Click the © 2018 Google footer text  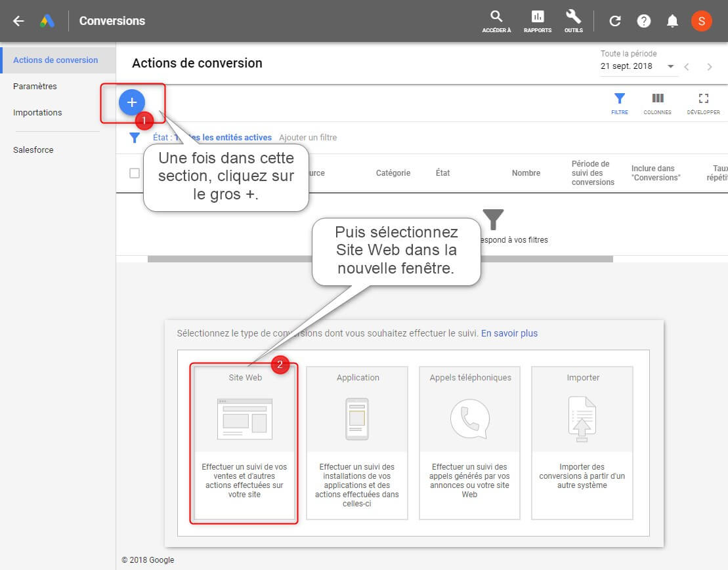point(148,560)
